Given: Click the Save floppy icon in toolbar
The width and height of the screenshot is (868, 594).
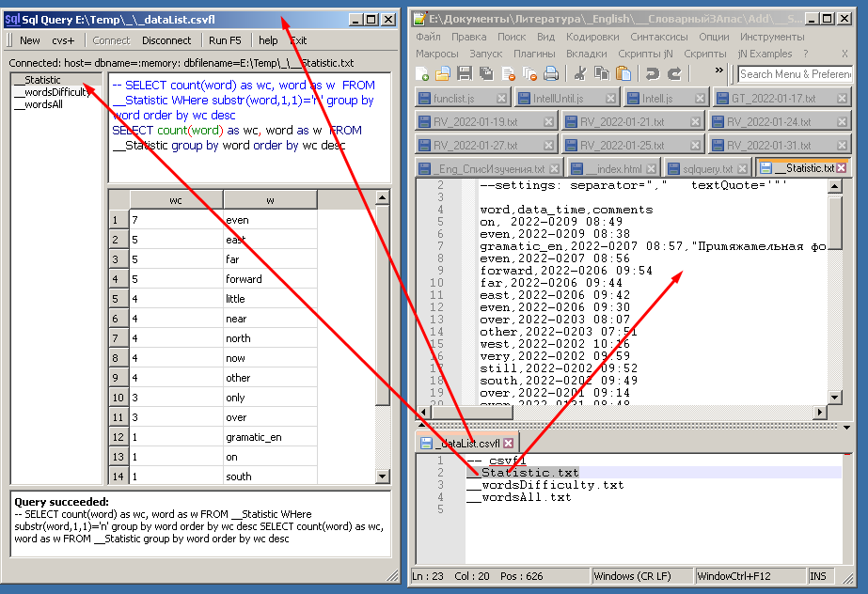Looking at the screenshot, I should 465,73.
